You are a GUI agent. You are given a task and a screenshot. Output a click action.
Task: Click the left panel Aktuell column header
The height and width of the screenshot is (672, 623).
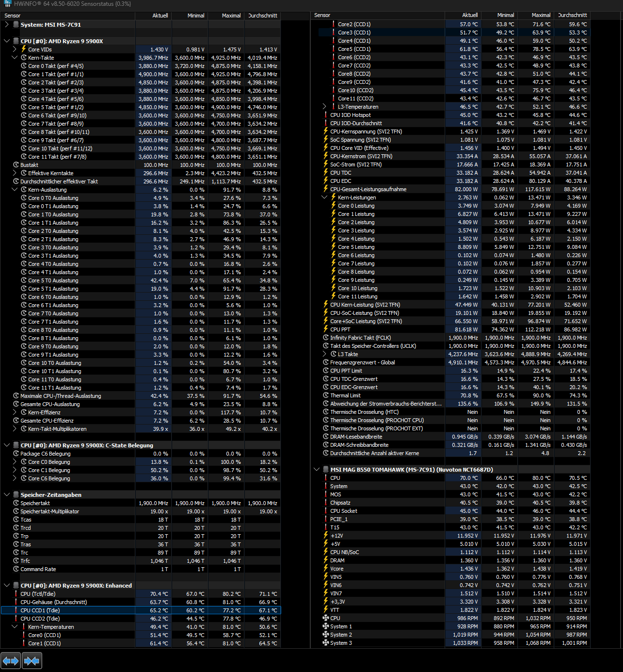[x=153, y=16]
